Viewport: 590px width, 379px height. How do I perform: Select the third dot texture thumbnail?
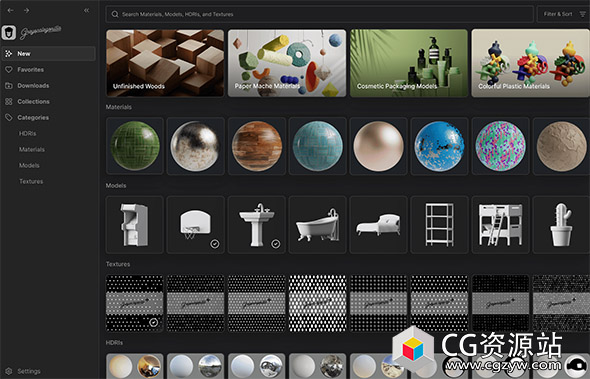(257, 303)
